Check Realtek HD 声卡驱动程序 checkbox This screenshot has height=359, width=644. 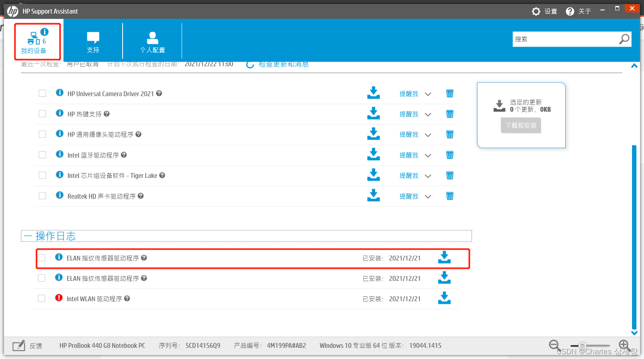tap(42, 196)
